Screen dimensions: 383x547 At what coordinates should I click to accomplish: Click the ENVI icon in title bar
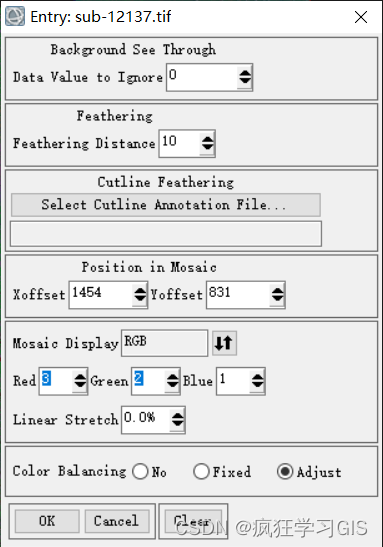tap(15, 16)
